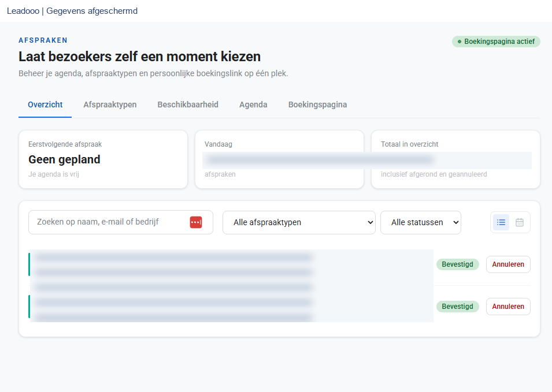The height and width of the screenshot is (392, 552).
Task: Click the Eerstvolgende afspraak label
Action: point(65,144)
